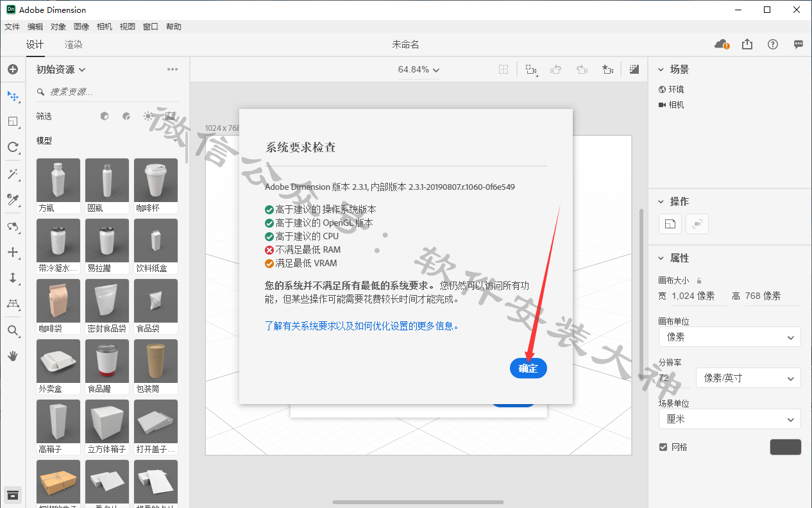The image size is (812, 508).
Task: Choose the Select and Scale tool
Action: (13, 122)
